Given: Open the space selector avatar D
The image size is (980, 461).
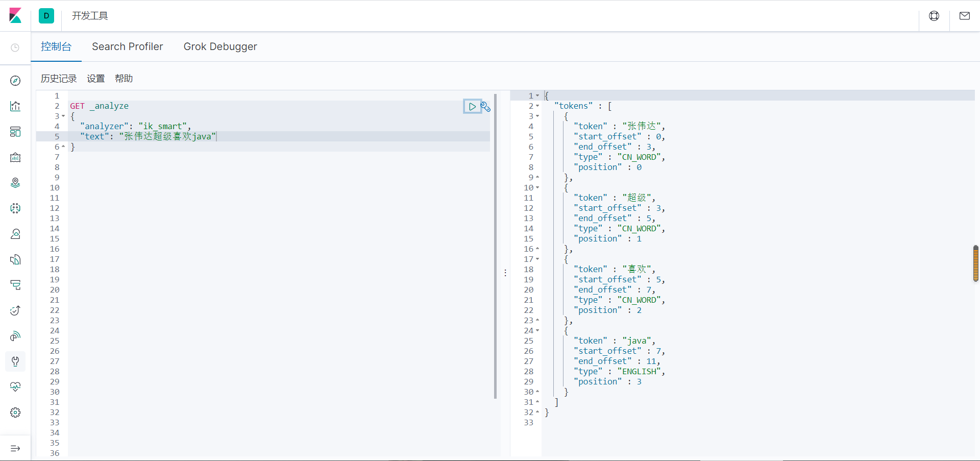Looking at the screenshot, I should click(x=46, y=16).
